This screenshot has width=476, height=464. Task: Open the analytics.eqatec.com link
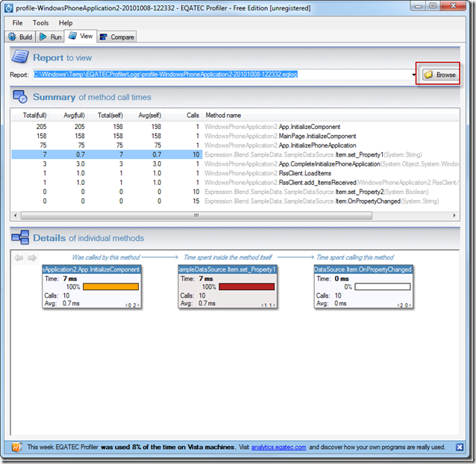tap(279, 447)
